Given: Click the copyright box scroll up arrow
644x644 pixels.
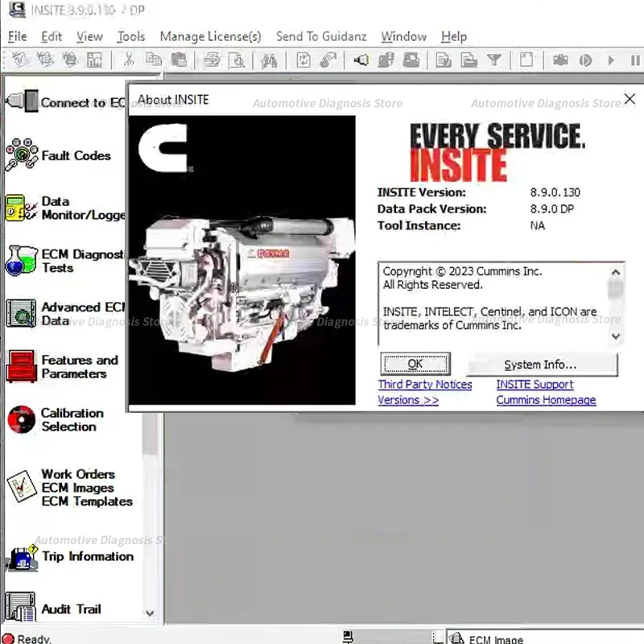Looking at the screenshot, I should [615, 272].
